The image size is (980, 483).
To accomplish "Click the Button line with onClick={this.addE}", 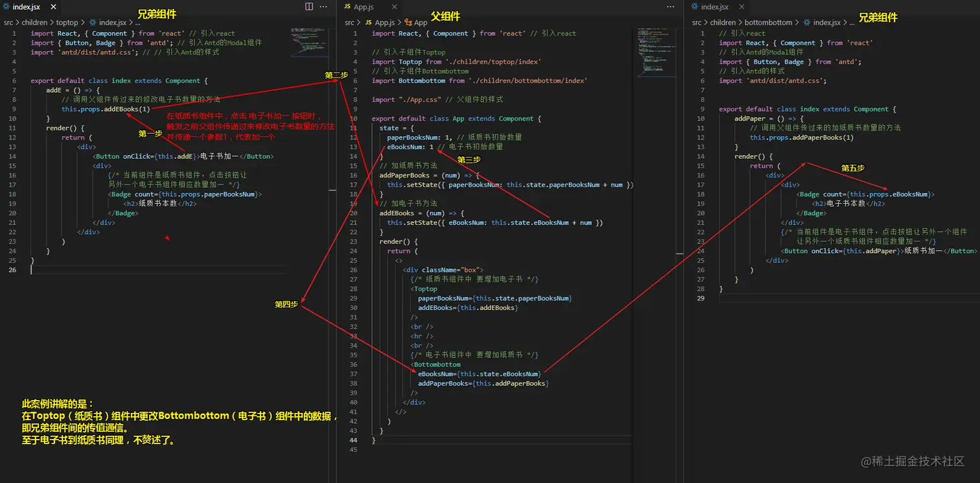I will pos(183,156).
